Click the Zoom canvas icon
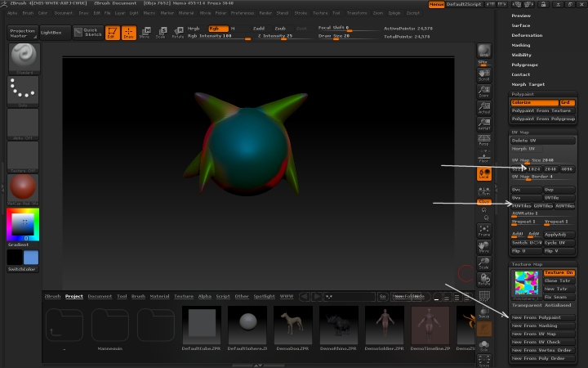The height and width of the screenshot is (368, 588). coord(483,90)
